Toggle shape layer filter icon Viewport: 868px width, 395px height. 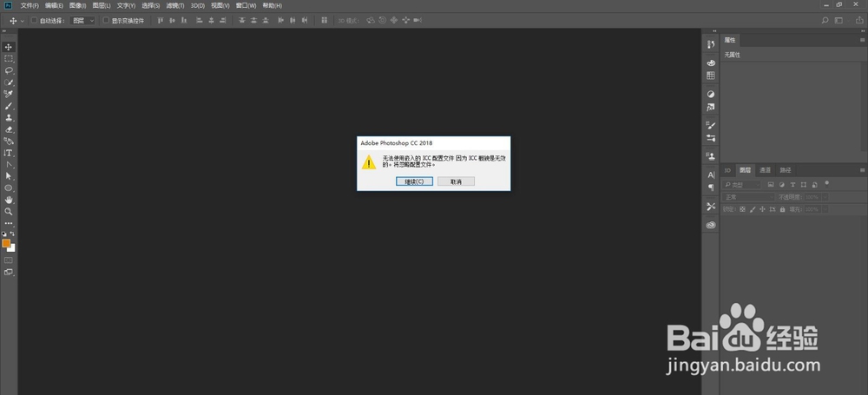click(804, 185)
